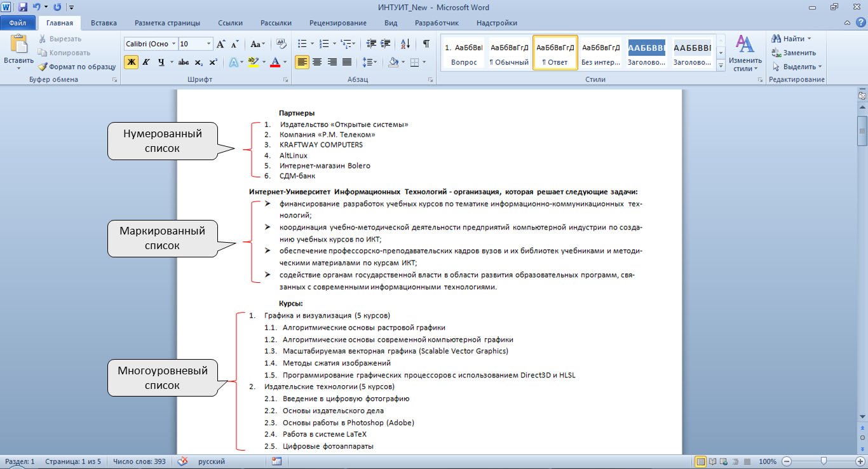
Task: Open the Calibri font name dropdown
Action: click(173, 44)
